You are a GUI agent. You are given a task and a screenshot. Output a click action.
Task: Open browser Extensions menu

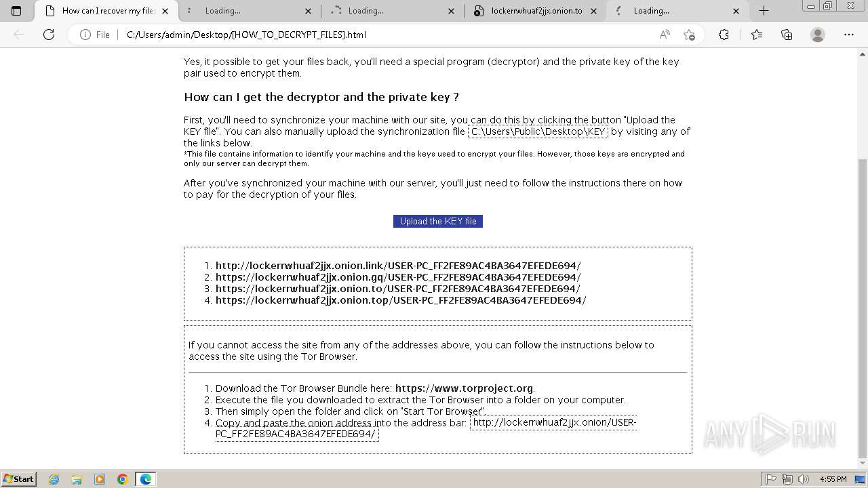(x=724, y=35)
